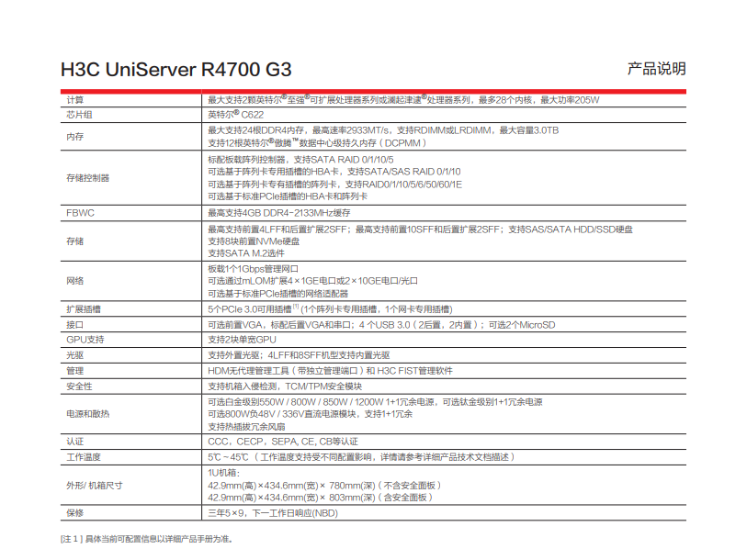The image size is (747, 560).
Task: Click the 780mm(深) dimension line
Action: coord(324,486)
